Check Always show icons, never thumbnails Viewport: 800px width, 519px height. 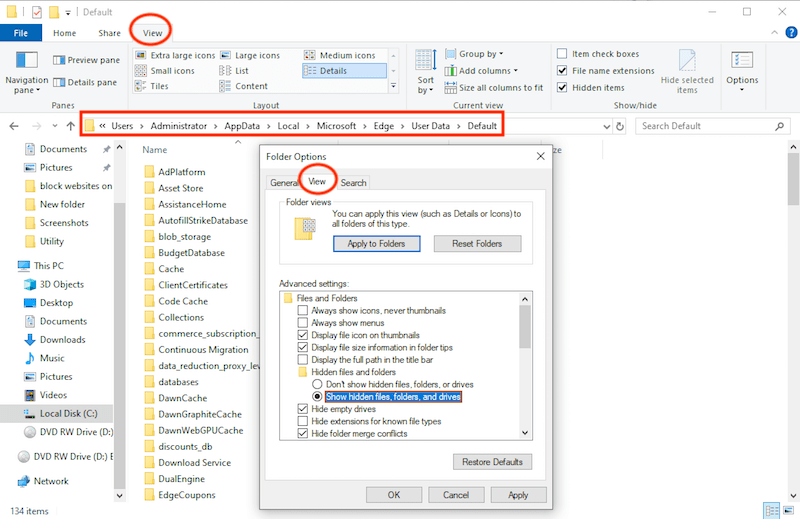303,310
